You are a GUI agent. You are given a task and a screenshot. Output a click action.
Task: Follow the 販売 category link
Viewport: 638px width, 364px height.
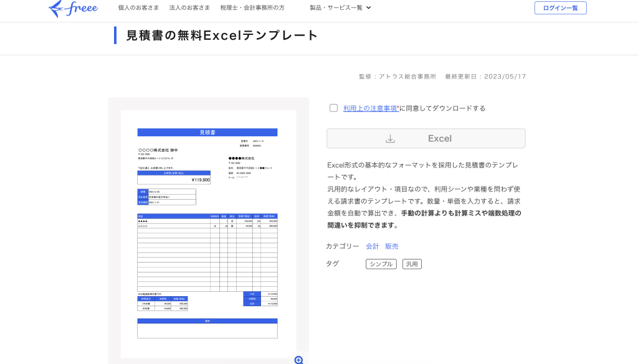click(x=391, y=246)
